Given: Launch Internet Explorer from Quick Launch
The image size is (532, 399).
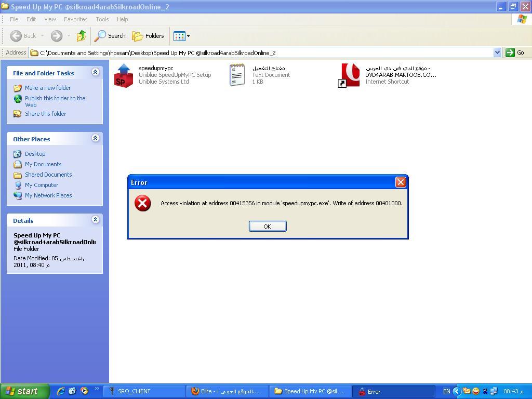Looking at the screenshot, I should (61, 391).
